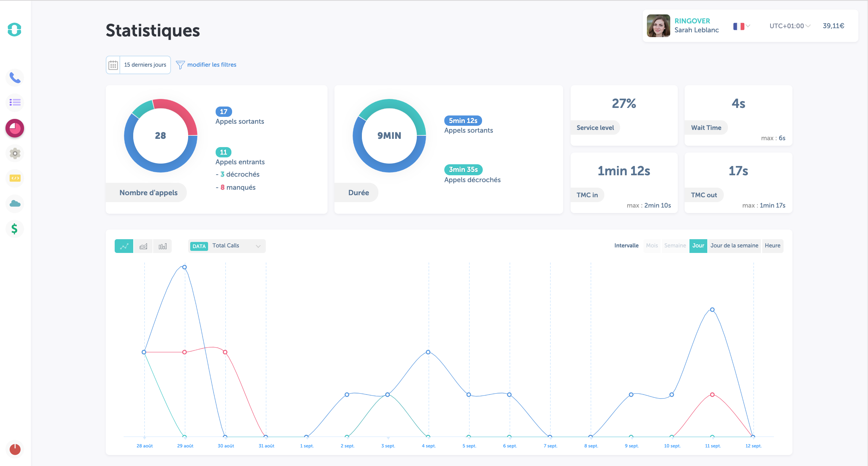Screen dimensions: 868x466
Task: Click the Ringover logo at the top
Action: (x=14, y=30)
